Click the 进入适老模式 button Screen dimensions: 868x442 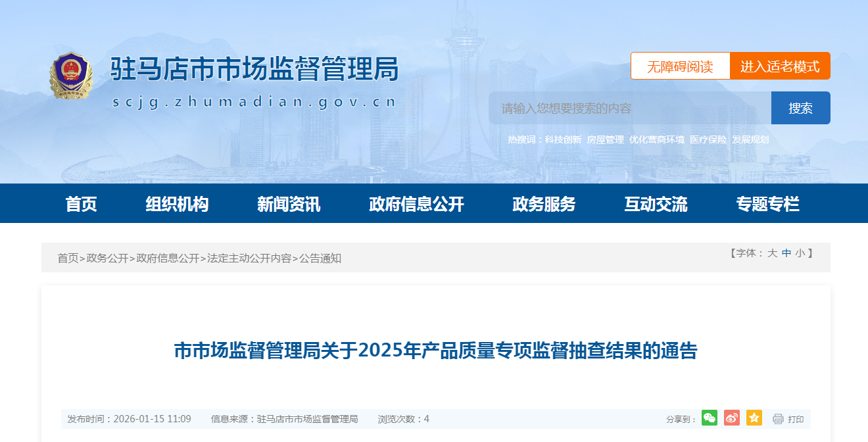click(780, 66)
